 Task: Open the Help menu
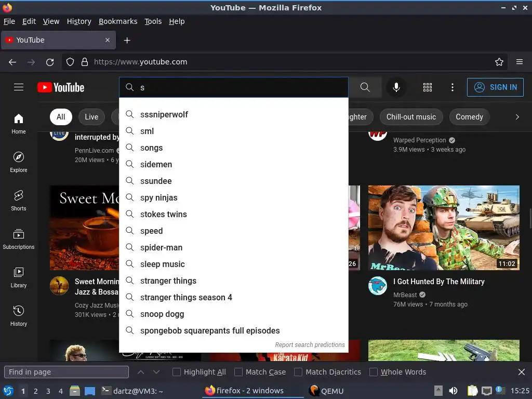pos(177,21)
